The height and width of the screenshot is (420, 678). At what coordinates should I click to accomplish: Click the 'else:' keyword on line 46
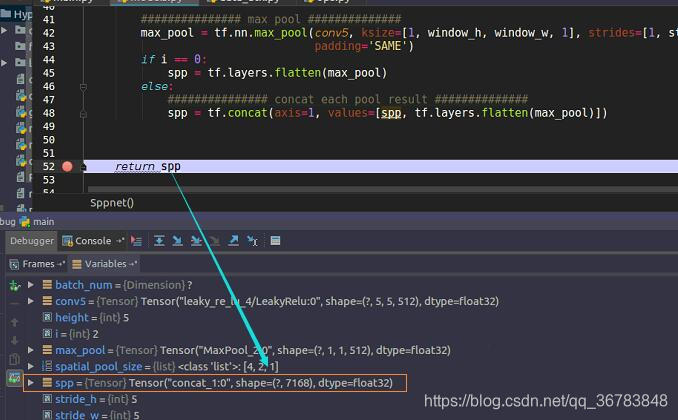(x=157, y=87)
